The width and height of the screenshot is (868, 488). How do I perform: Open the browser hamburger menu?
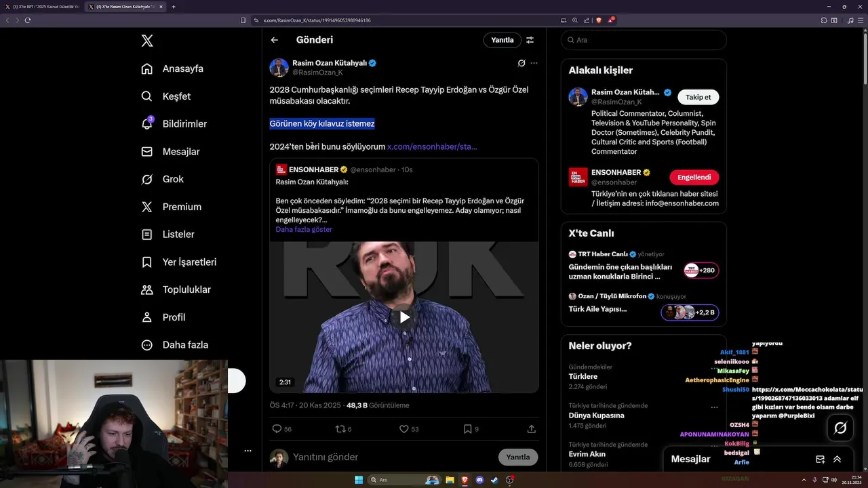click(x=860, y=20)
